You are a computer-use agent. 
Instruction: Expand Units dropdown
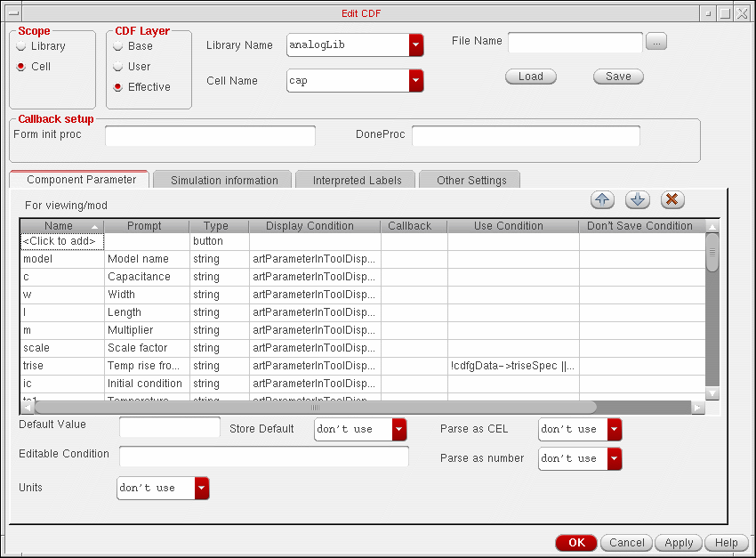pyautogui.click(x=202, y=488)
